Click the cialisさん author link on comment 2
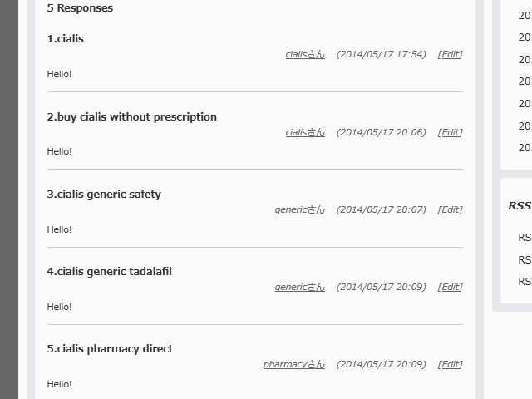532x399 pixels. coord(305,132)
